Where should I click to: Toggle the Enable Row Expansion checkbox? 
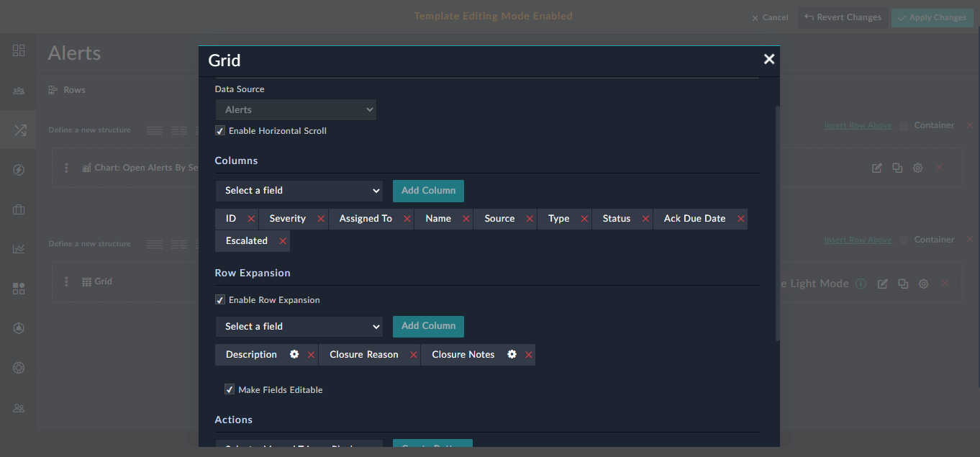[x=220, y=300]
